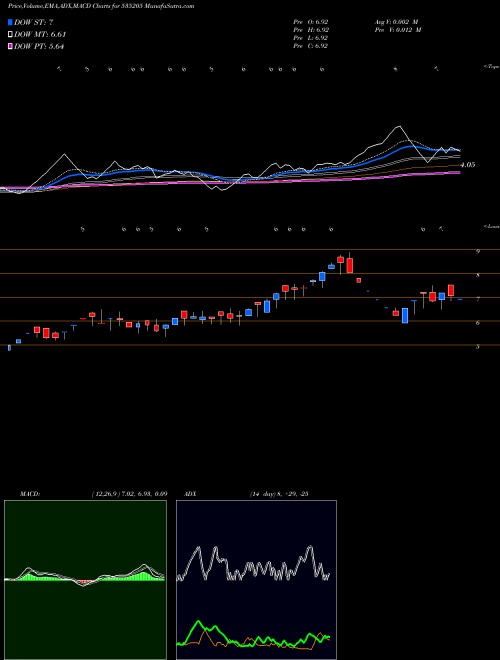Click the 'Pre O: 6.92' value
This screenshot has height=660, width=500.
click(x=311, y=22)
